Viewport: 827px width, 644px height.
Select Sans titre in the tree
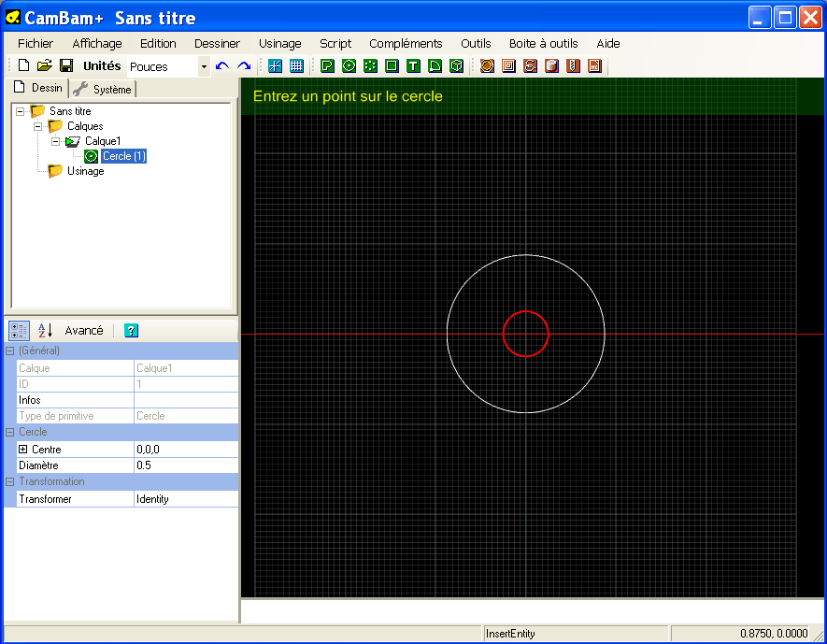point(70,111)
